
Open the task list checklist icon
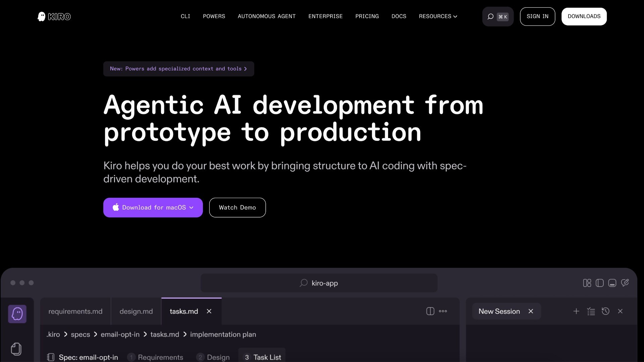pos(591,311)
